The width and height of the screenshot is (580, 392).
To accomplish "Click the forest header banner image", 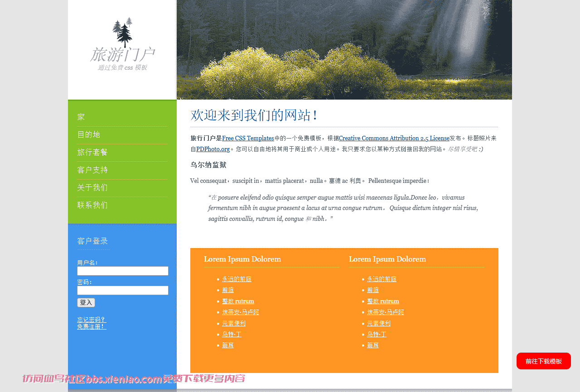I will coord(344,50).
